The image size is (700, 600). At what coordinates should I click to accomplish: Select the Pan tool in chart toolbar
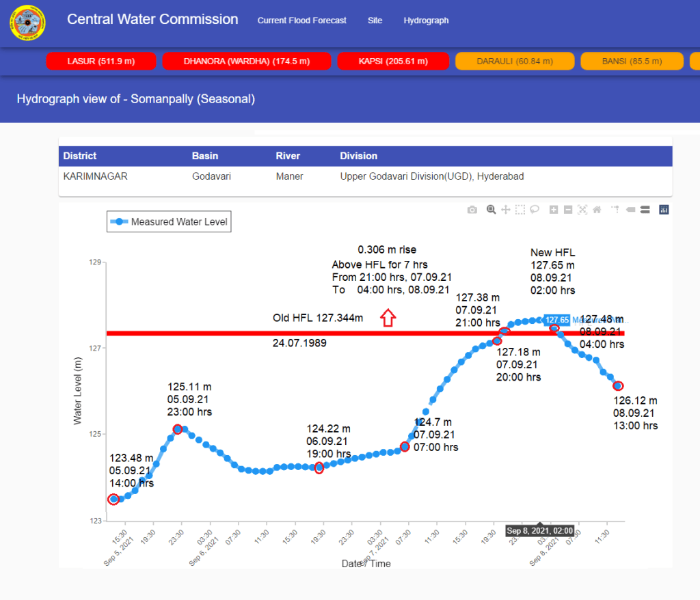(x=506, y=210)
